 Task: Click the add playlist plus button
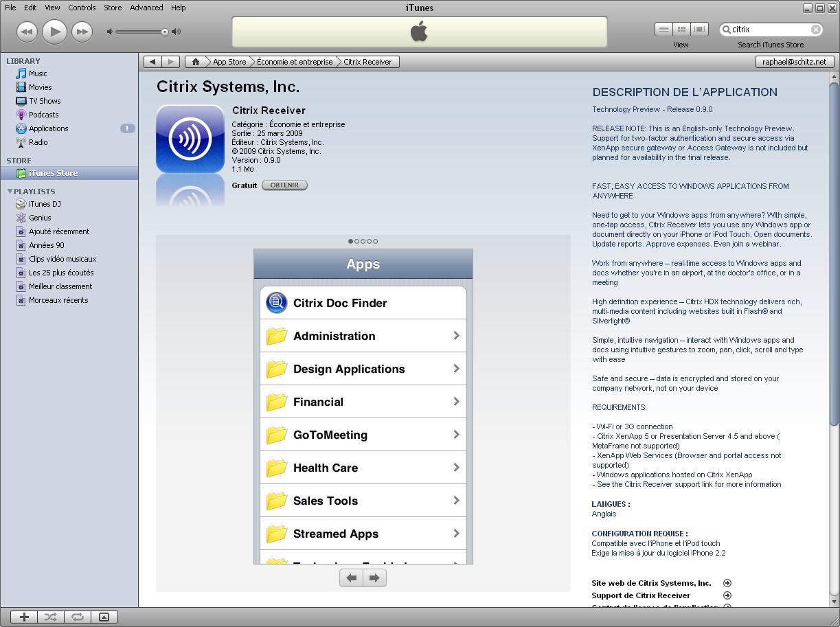pos(24,617)
